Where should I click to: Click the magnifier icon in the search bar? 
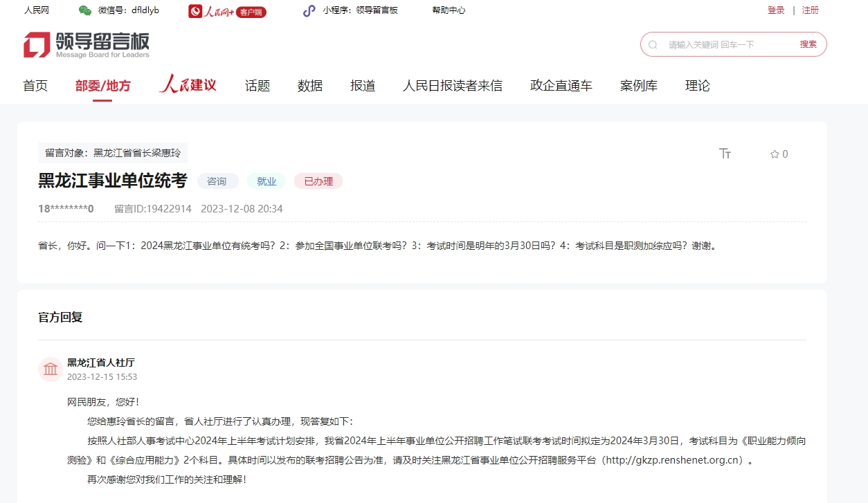pos(653,44)
